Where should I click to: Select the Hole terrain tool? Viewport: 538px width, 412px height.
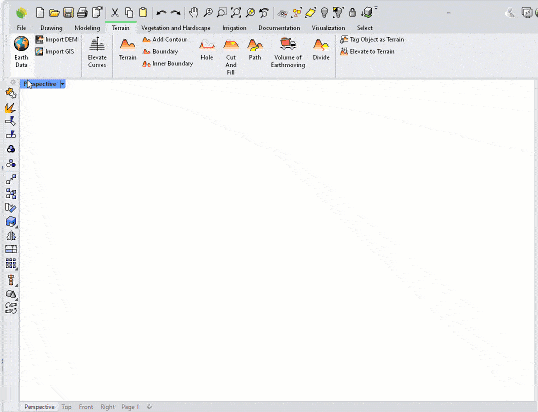[207, 49]
